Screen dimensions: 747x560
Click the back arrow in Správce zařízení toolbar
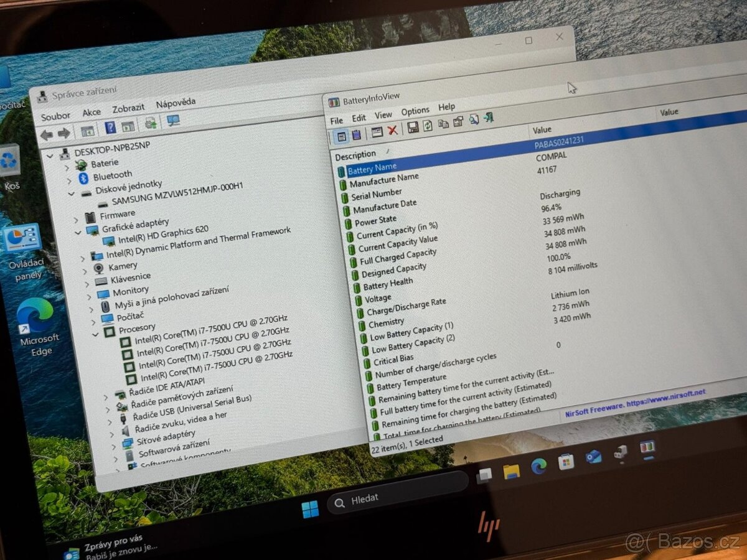tap(47, 134)
